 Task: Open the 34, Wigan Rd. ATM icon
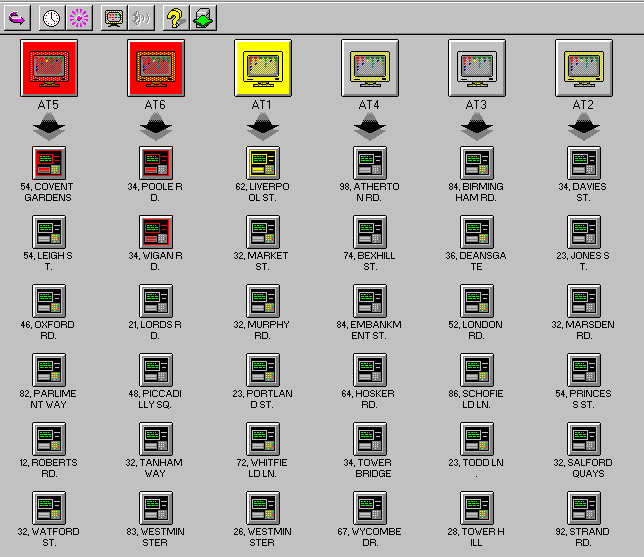point(156,232)
